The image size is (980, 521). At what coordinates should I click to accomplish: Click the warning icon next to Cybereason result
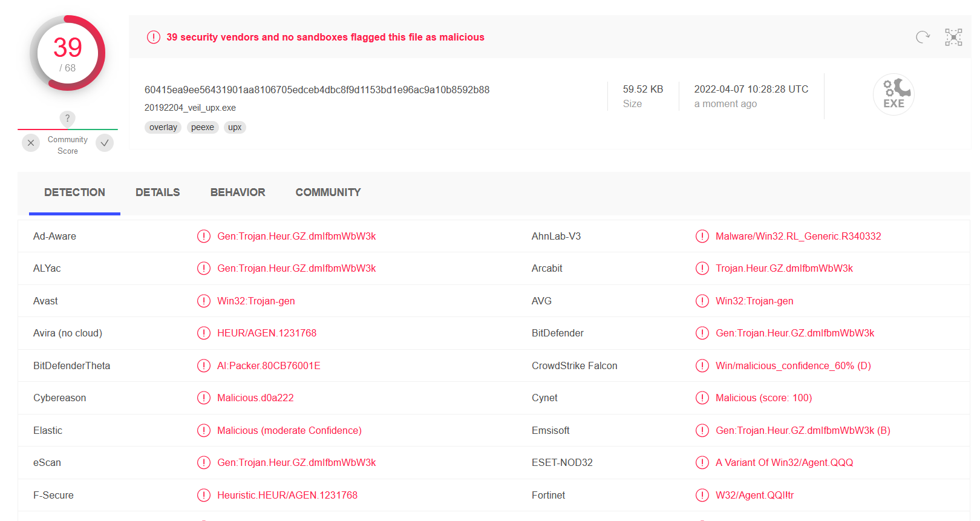click(x=204, y=398)
